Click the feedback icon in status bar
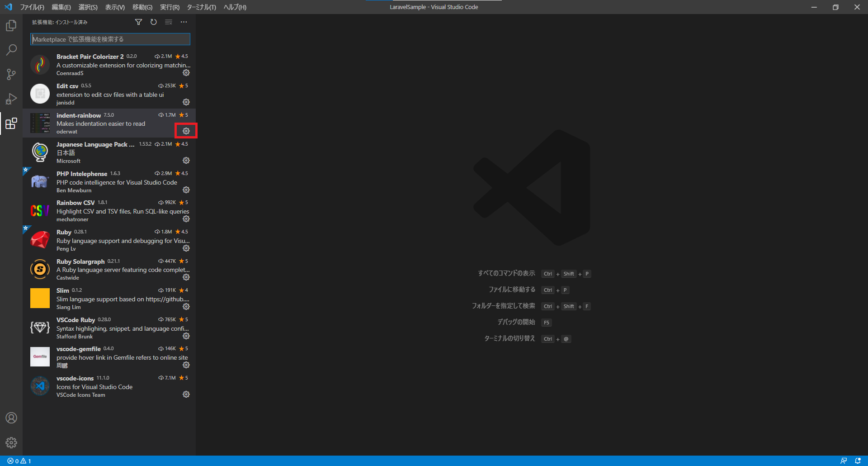The image size is (868, 466). [x=844, y=461]
